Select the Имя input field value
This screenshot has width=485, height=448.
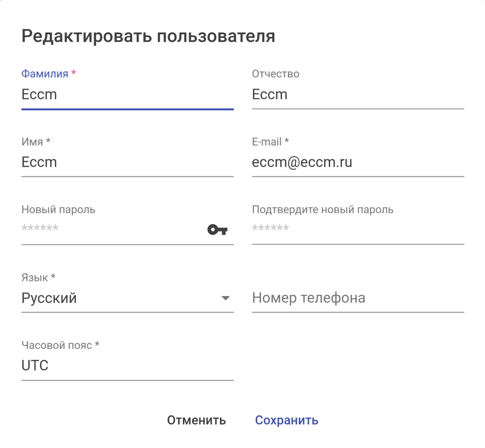pos(127,162)
